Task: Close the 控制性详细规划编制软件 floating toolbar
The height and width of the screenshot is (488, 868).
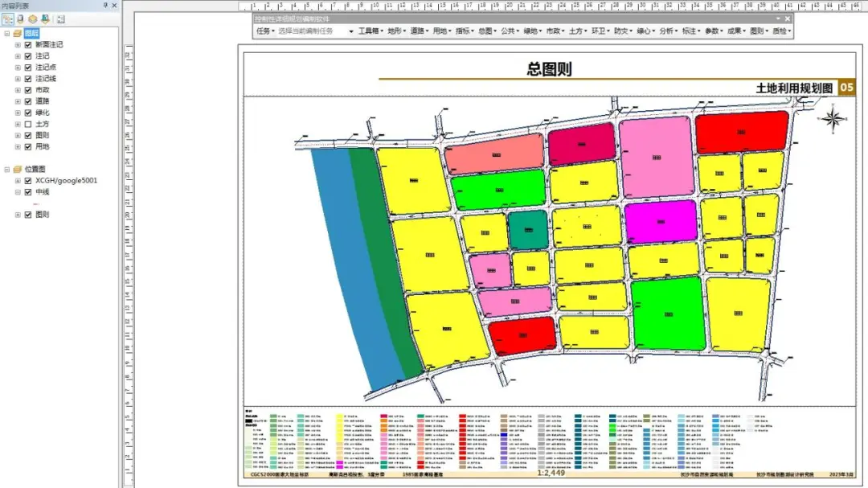Action: click(787, 18)
